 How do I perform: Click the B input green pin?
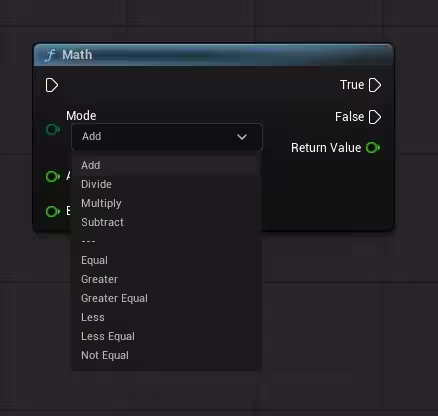53,211
